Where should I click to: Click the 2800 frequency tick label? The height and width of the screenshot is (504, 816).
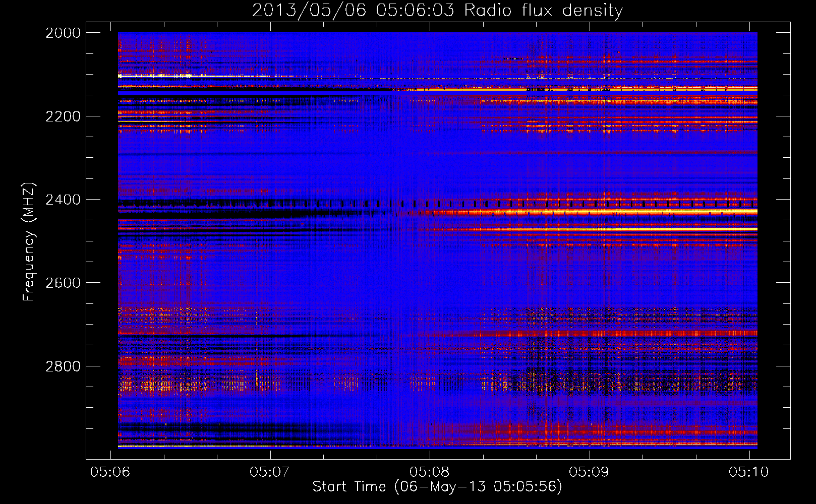(x=63, y=366)
